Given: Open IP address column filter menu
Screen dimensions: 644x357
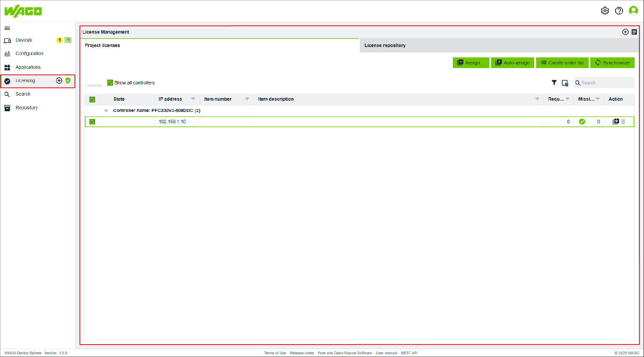Looking at the screenshot, I should point(193,99).
